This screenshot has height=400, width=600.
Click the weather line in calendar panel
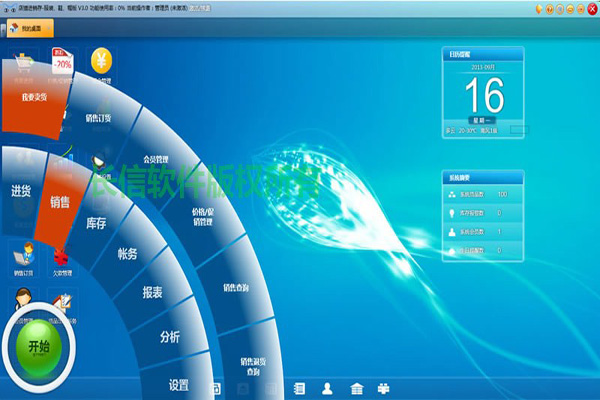coord(472,131)
